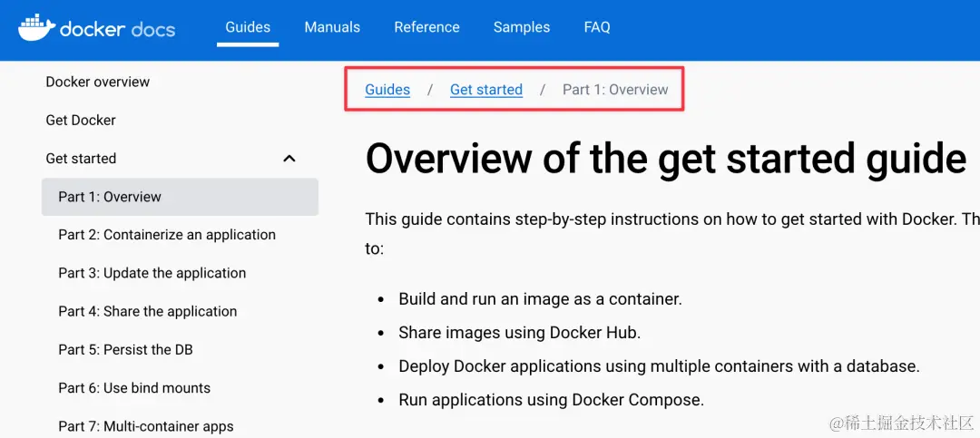Click the intro paragraph starting This guide contains
The height and width of the screenshot is (438, 980).
coord(672,234)
